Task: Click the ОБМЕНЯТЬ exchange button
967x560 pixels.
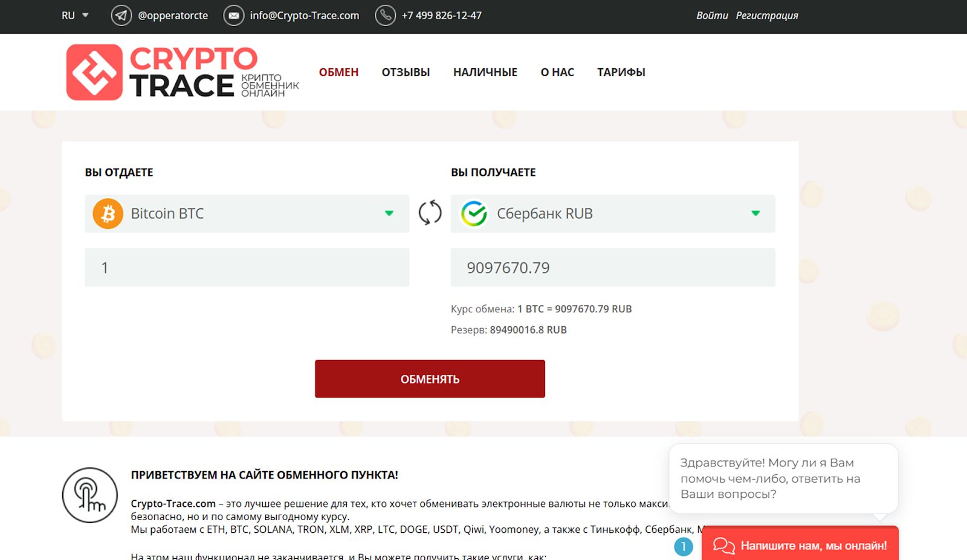Action: 430,379
